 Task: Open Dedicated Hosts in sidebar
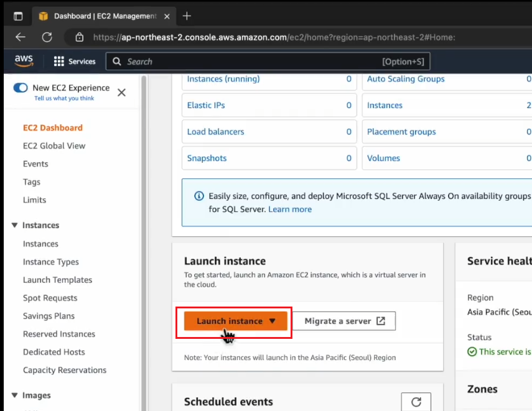[54, 352]
